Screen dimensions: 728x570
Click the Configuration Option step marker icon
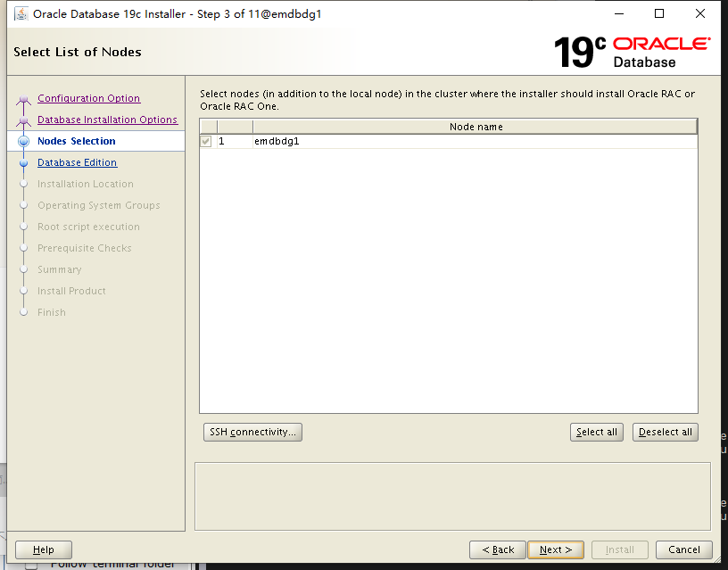click(24, 99)
